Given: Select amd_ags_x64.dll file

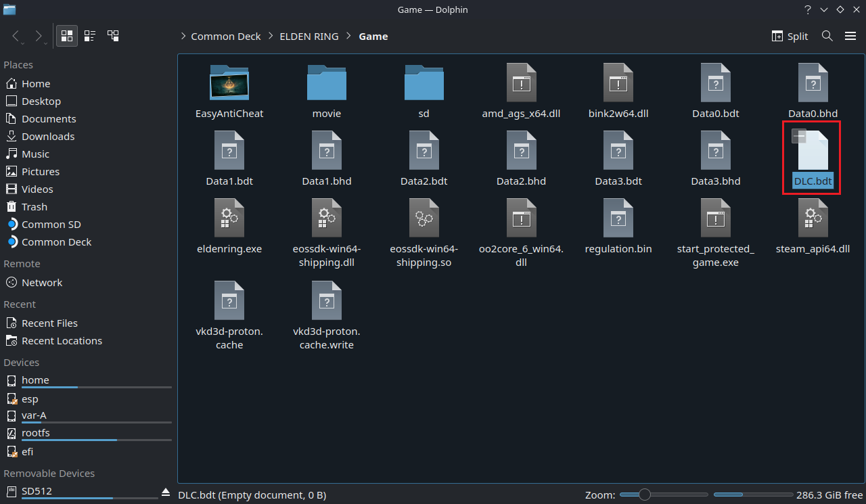Looking at the screenshot, I should [522, 91].
